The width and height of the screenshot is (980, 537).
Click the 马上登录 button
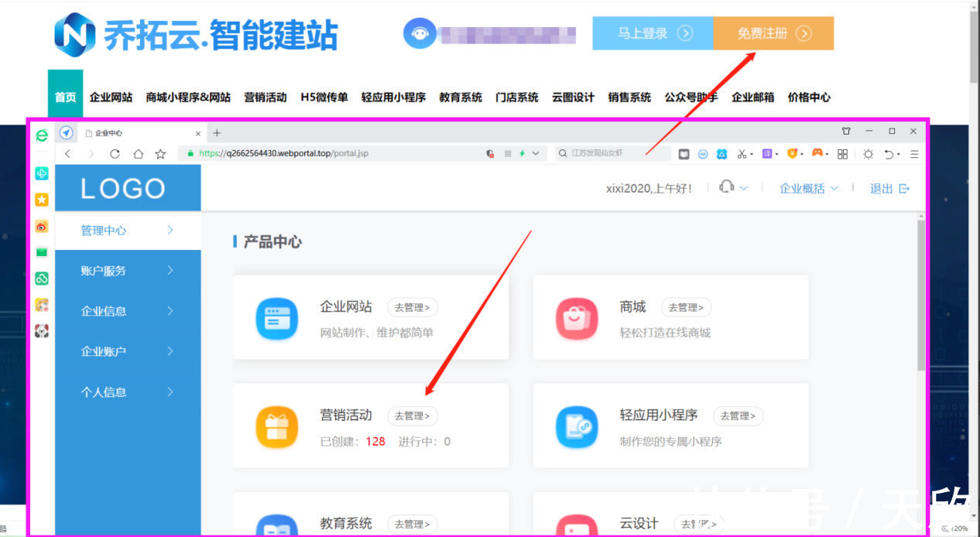point(653,33)
